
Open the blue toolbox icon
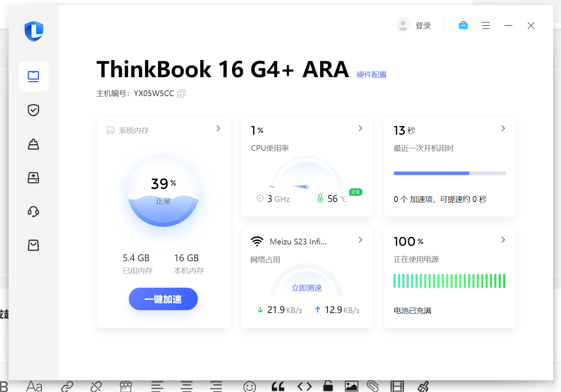pos(463,25)
